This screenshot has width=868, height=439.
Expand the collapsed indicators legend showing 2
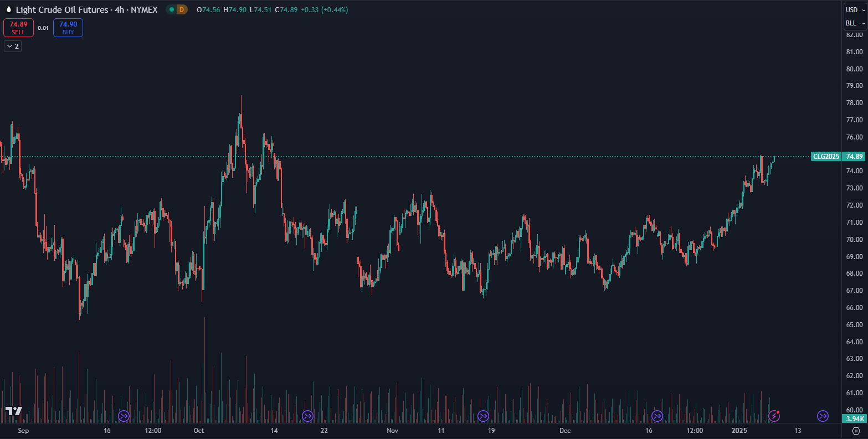[x=13, y=47]
